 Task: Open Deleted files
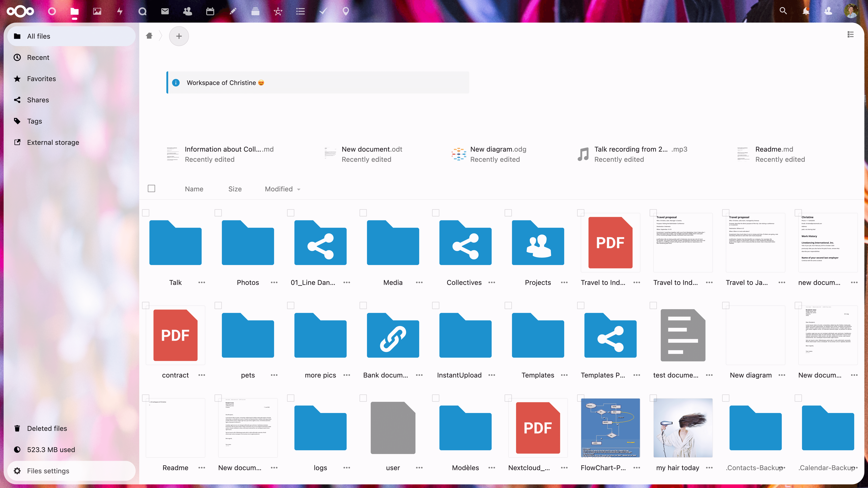71,428
